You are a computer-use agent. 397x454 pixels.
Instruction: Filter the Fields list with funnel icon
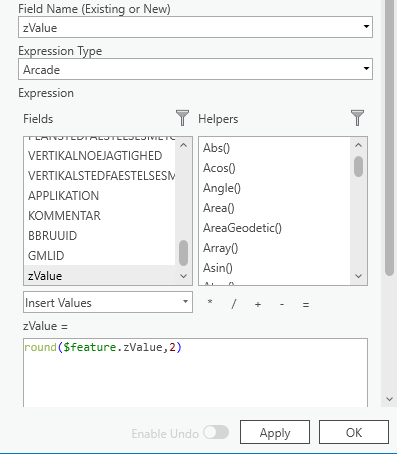coord(182,118)
